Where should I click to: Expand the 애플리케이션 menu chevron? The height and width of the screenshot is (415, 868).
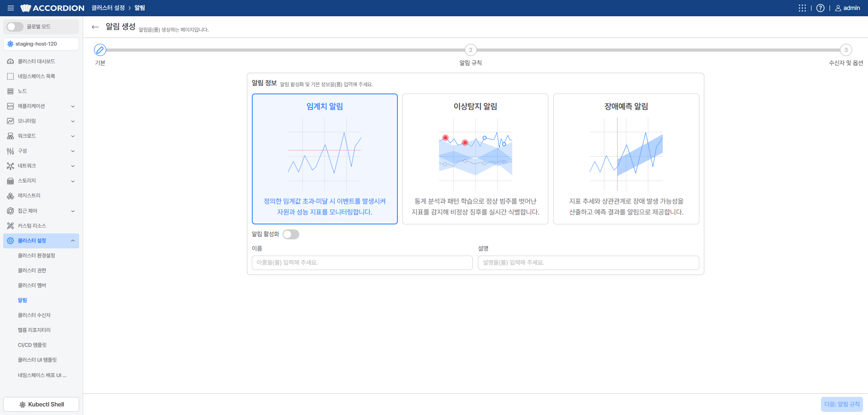tap(73, 106)
